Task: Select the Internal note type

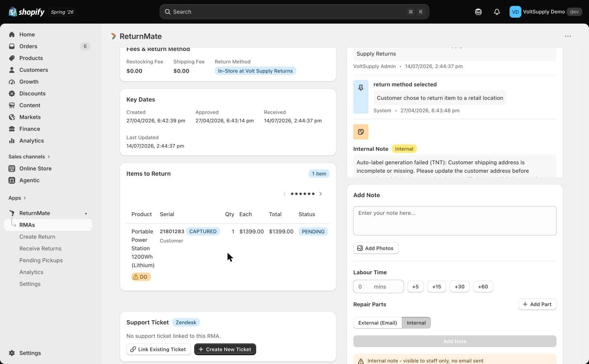Action: coord(416,323)
